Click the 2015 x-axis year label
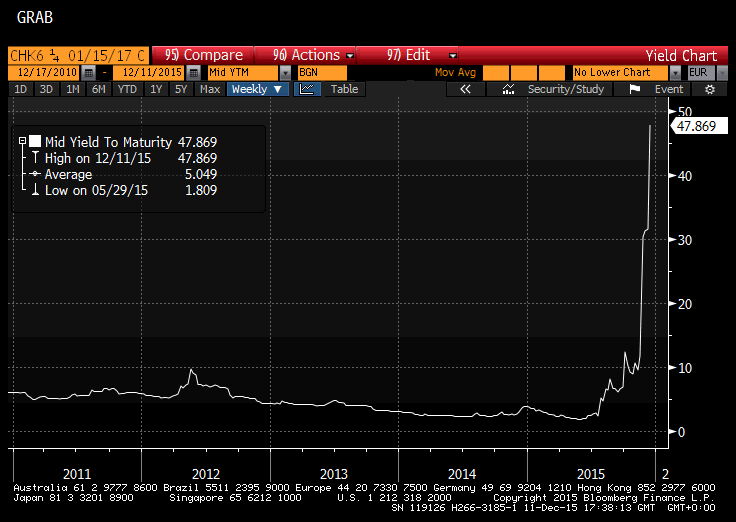 point(591,474)
